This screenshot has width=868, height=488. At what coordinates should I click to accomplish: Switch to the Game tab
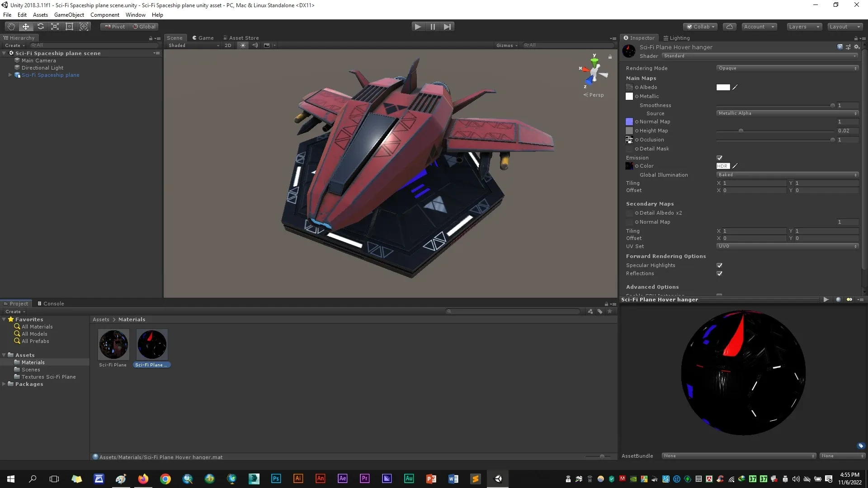[x=203, y=38]
